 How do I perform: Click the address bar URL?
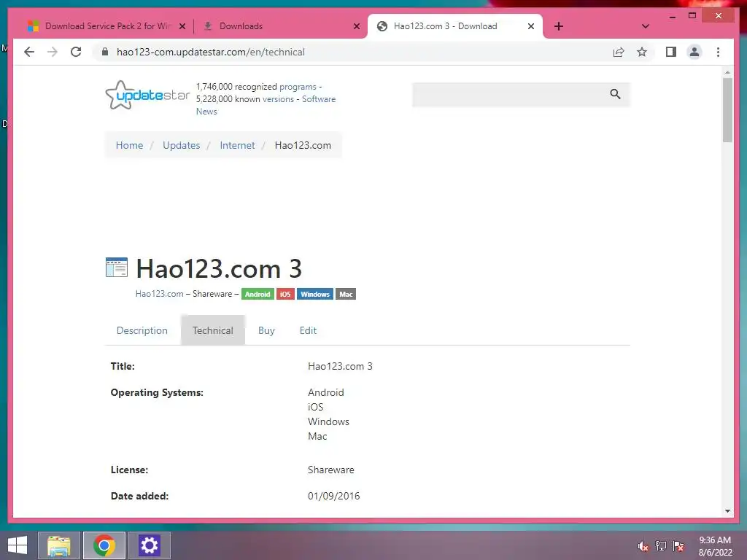point(211,52)
